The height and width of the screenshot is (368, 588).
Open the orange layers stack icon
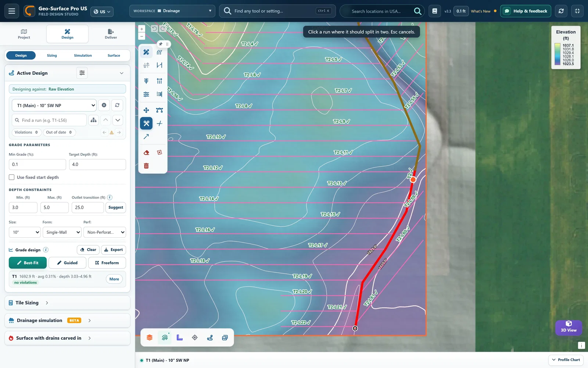[150, 337]
